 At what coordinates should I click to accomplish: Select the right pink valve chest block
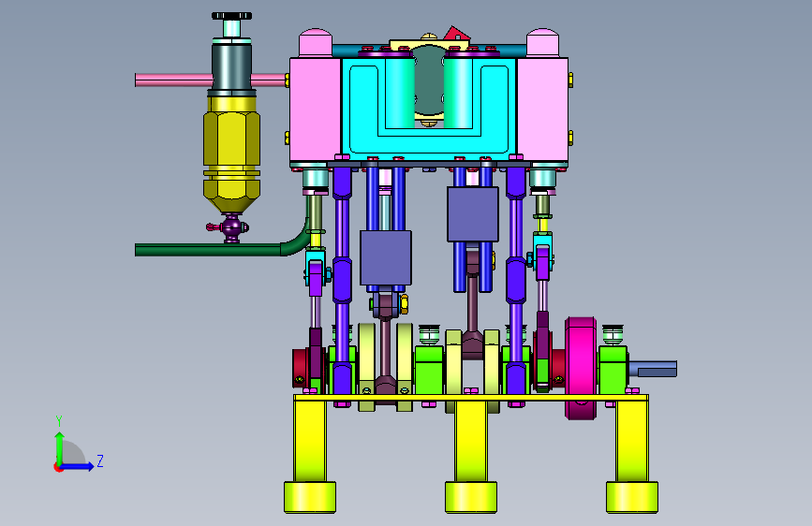[x=542, y=110]
